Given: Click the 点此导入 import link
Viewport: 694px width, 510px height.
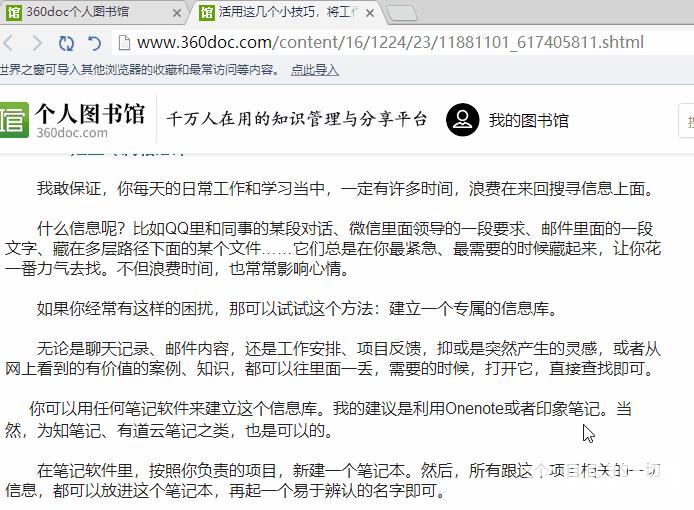Looking at the screenshot, I should [315, 70].
